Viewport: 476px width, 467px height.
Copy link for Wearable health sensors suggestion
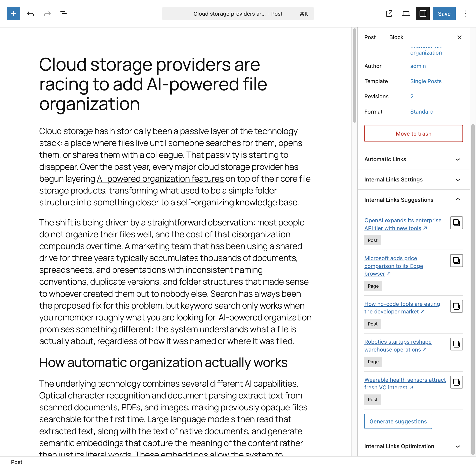point(456,382)
